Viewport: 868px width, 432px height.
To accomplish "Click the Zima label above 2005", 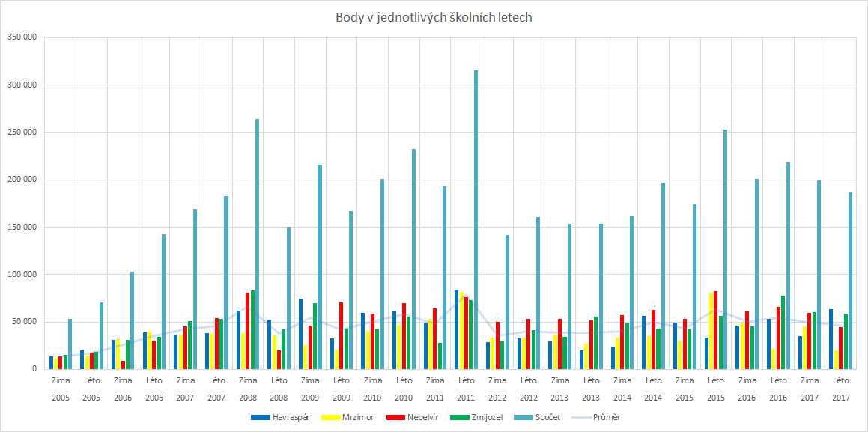I will coord(61,380).
